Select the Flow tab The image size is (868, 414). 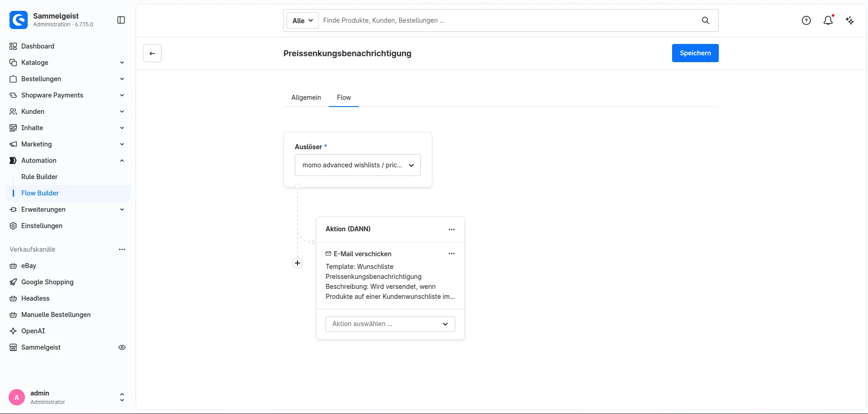pyautogui.click(x=344, y=97)
